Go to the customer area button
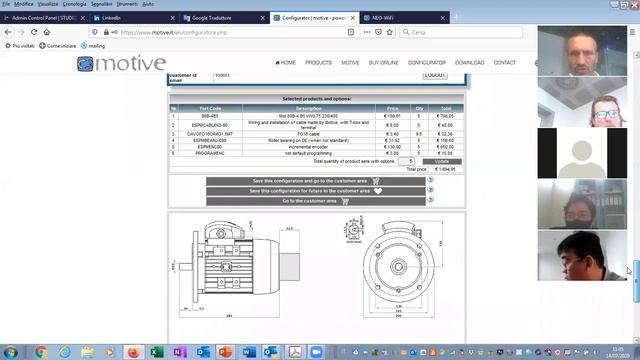 point(316,201)
